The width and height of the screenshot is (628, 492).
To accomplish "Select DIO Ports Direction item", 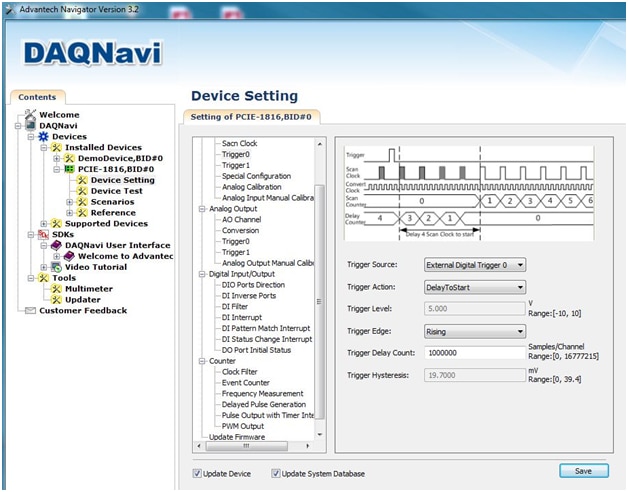I will [x=253, y=285].
